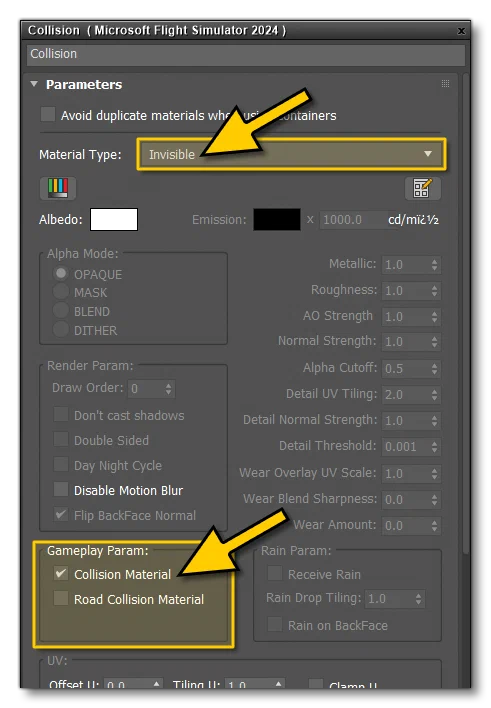Click the color bars icon button
The height and width of the screenshot is (708, 491).
(58, 188)
